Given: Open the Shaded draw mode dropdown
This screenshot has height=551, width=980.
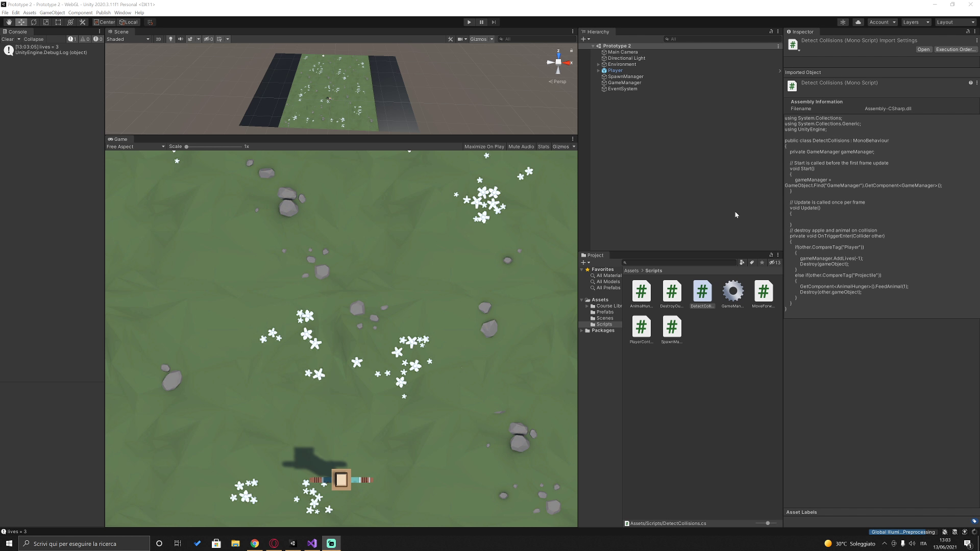Looking at the screenshot, I should coord(128,39).
